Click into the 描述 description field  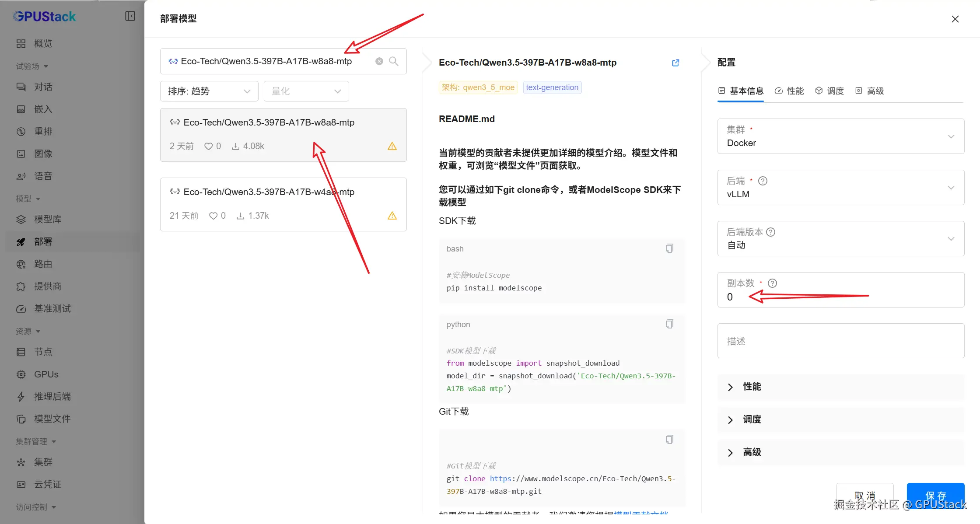pos(840,341)
